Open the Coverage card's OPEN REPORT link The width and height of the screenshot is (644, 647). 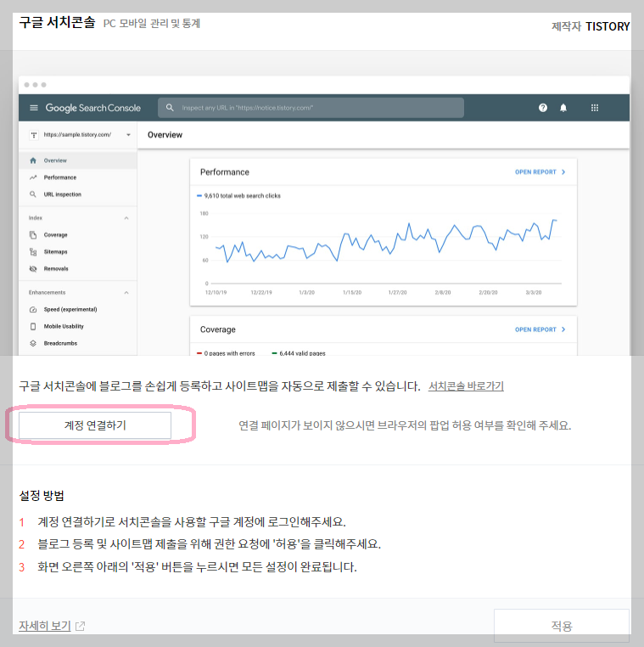(x=540, y=329)
